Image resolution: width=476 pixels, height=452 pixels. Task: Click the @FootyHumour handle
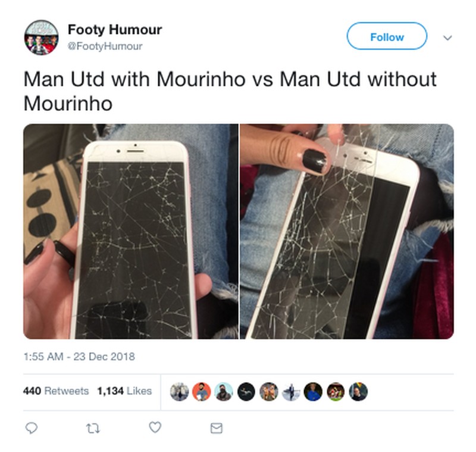pos(105,46)
